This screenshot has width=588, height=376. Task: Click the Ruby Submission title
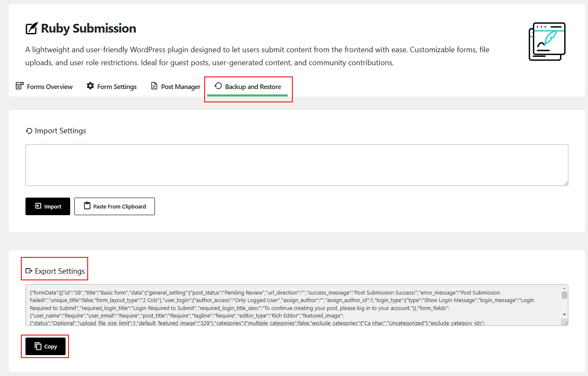coord(89,28)
